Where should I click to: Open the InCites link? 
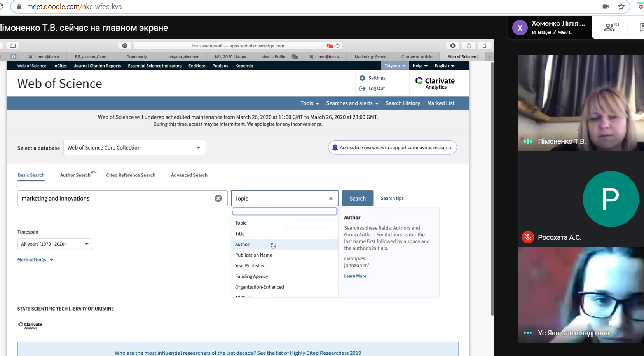[x=60, y=66]
